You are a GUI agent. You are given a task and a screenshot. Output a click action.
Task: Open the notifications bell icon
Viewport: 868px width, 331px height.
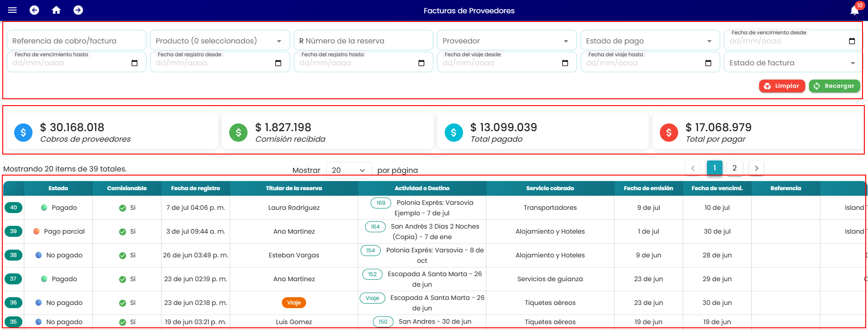tap(854, 11)
